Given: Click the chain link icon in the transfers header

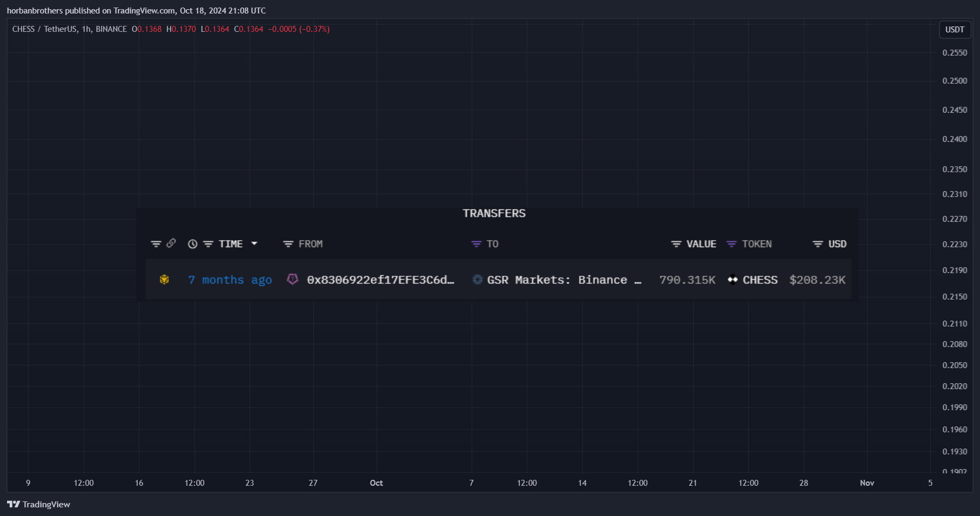Looking at the screenshot, I should (x=171, y=243).
